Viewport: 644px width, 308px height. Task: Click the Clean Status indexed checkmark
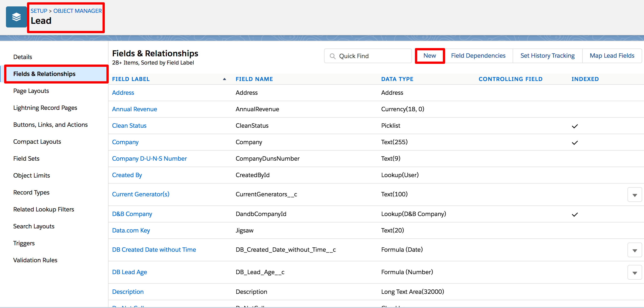pyautogui.click(x=574, y=126)
